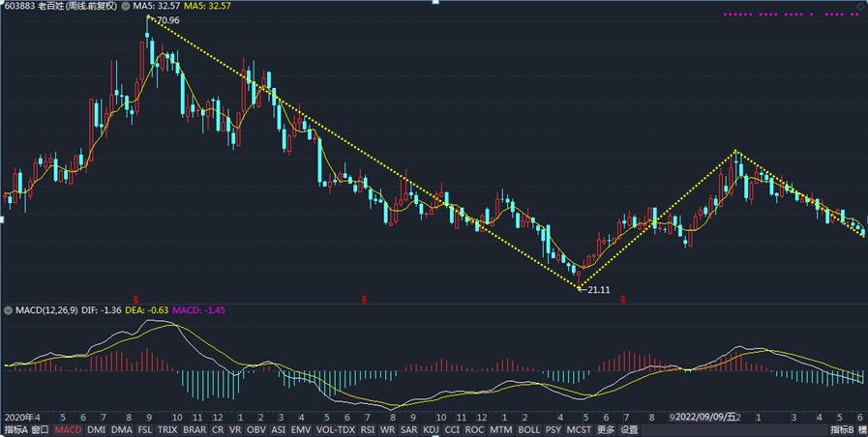
Task: Select the MCST indicator tab
Action: point(579,430)
